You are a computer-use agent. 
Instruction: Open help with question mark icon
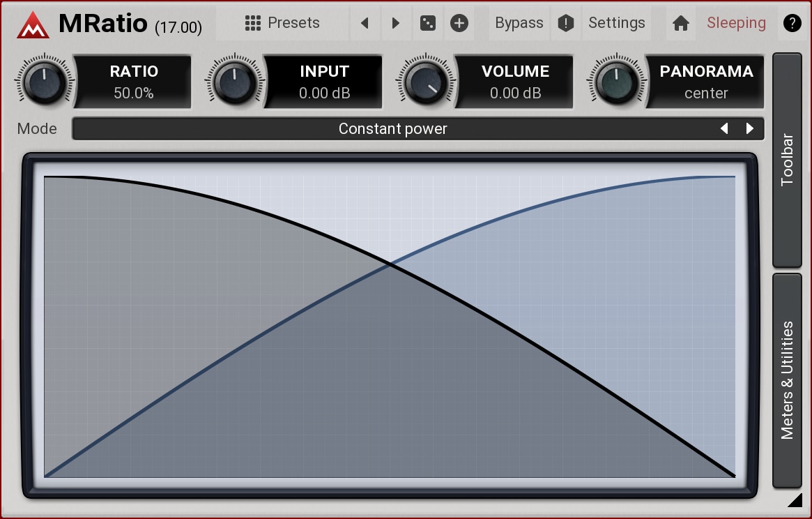pos(792,23)
